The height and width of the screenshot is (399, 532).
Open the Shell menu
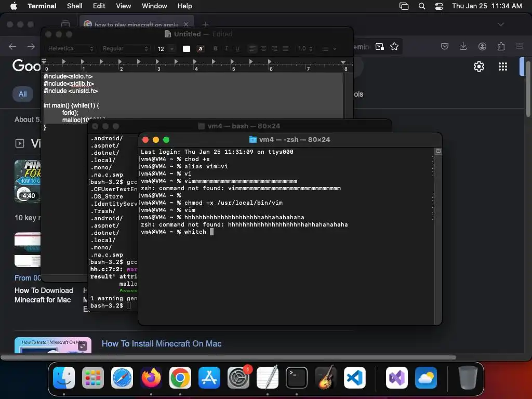74,6
